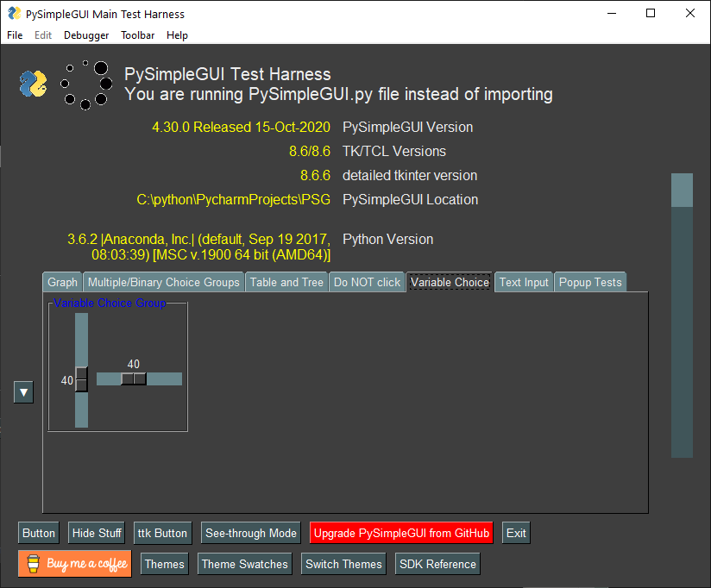Select the Multiple/Binary Choice Groups tab
Screen dimensions: 711x588
coord(164,282)
